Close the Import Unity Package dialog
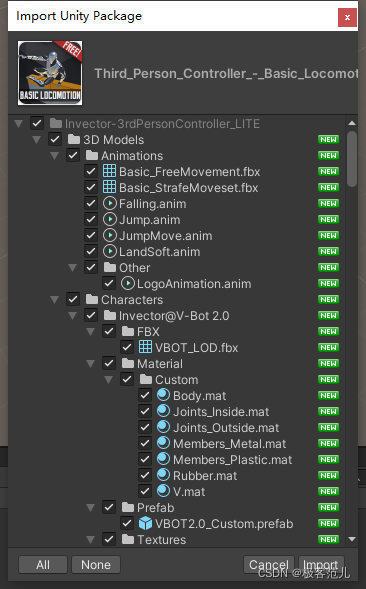 coord(347,17)
